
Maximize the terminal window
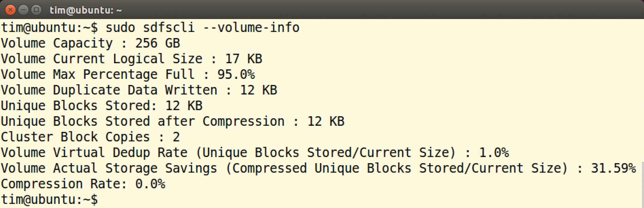(36, 10)
